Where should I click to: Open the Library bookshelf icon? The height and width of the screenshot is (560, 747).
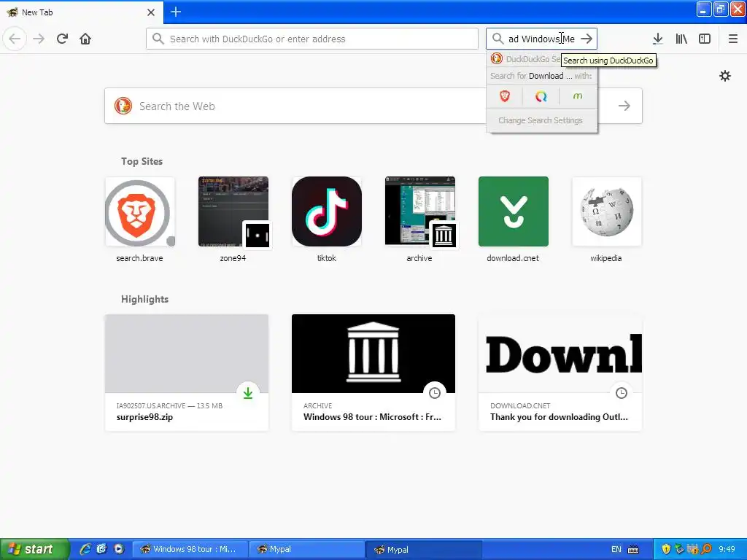(x=681, y=39)
